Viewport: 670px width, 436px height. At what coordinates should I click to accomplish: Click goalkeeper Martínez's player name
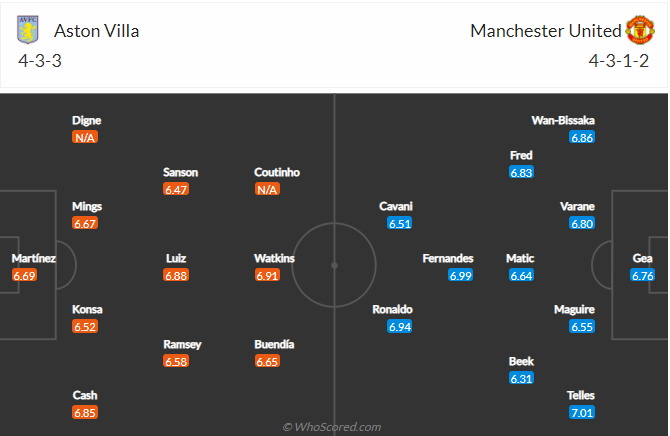[x=34, y=258]
